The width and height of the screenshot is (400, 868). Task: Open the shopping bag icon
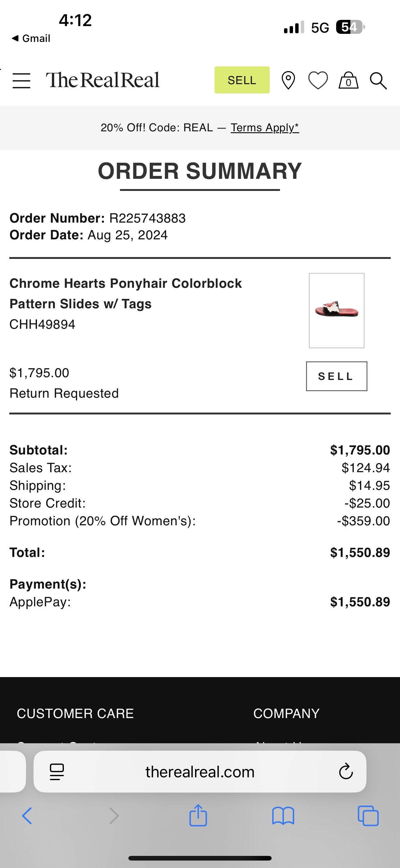coord(349,80)
